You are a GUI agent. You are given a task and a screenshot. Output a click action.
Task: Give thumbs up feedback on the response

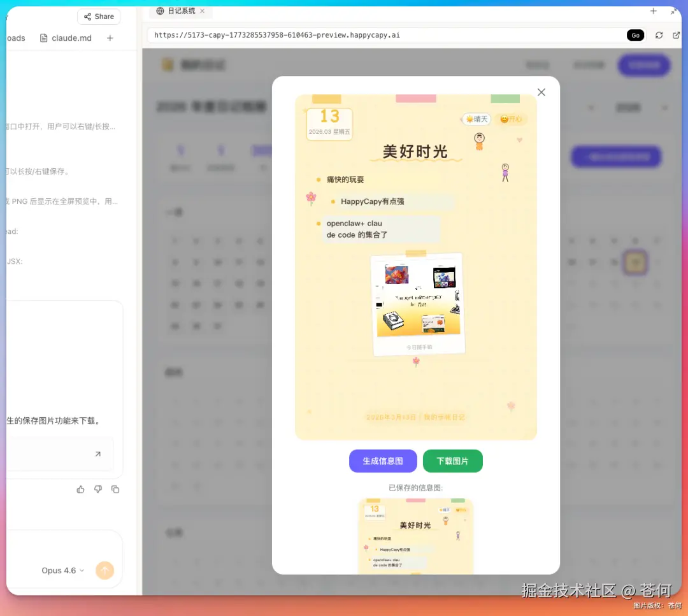coord(81,489)
